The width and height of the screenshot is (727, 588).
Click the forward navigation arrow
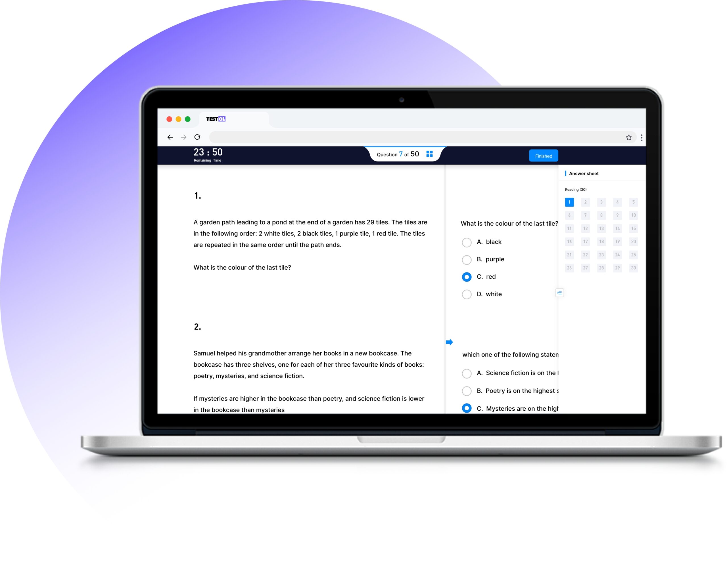[x=184, y=137]
